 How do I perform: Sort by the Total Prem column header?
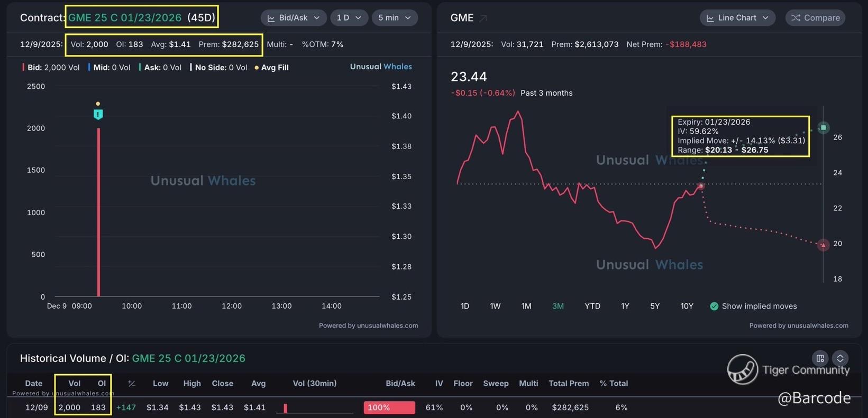tap(569, 384)
